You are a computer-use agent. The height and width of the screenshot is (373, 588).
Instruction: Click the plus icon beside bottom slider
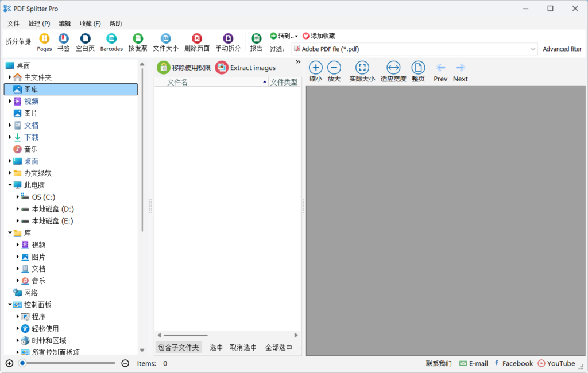pos(9,363)
